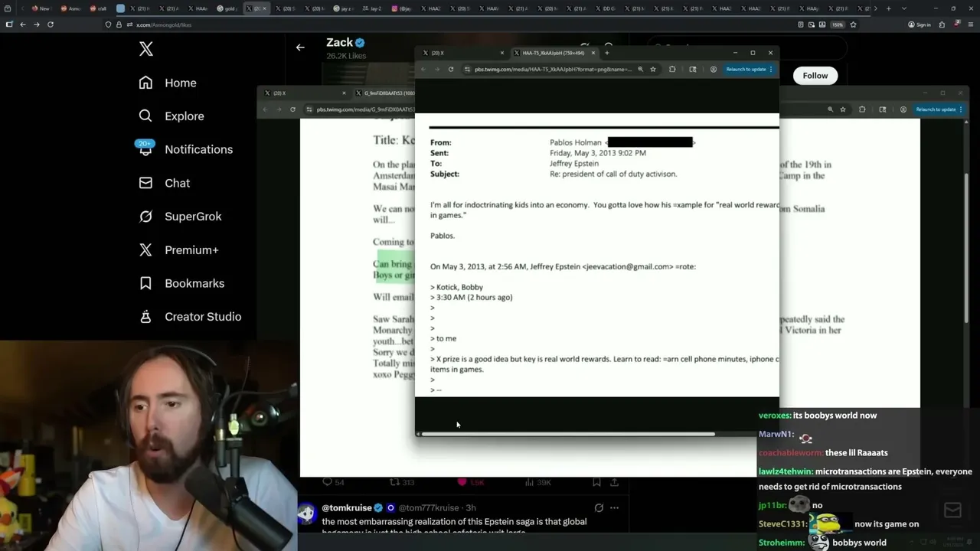Image resolution: width=980 pixels, height=551 pixels.
Task: Open profile avatar icon in front window
Action: [714, 69]
